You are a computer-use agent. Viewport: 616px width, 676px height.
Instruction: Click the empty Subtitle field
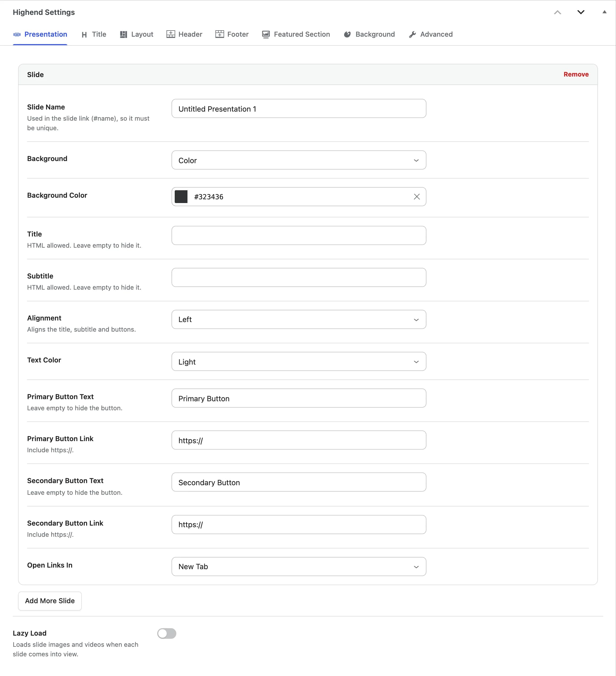click(x=299, y=277)
